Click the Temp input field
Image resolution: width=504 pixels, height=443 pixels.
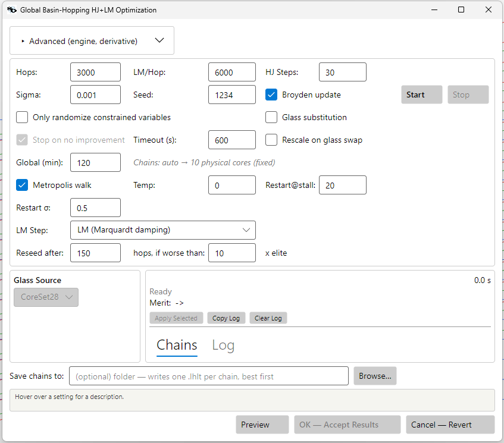[231, 185]
